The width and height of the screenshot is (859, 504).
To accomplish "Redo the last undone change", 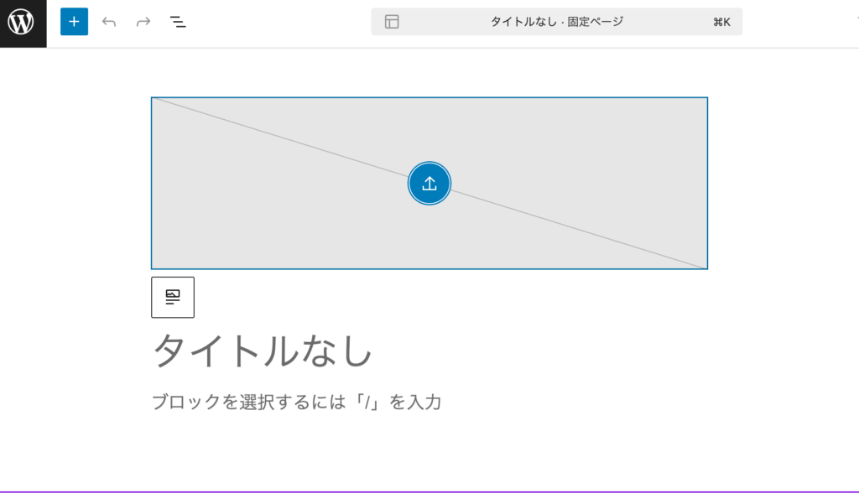I will pyautogui.click(x=143, y=22).
